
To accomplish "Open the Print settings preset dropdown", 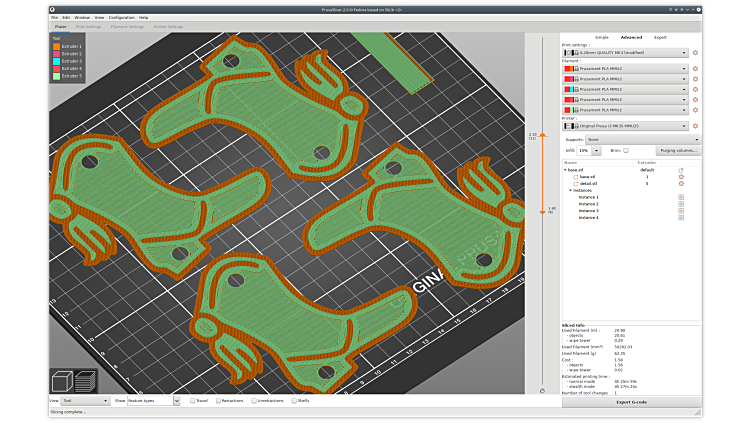I will pyautogui.click(x=626, y=53).
